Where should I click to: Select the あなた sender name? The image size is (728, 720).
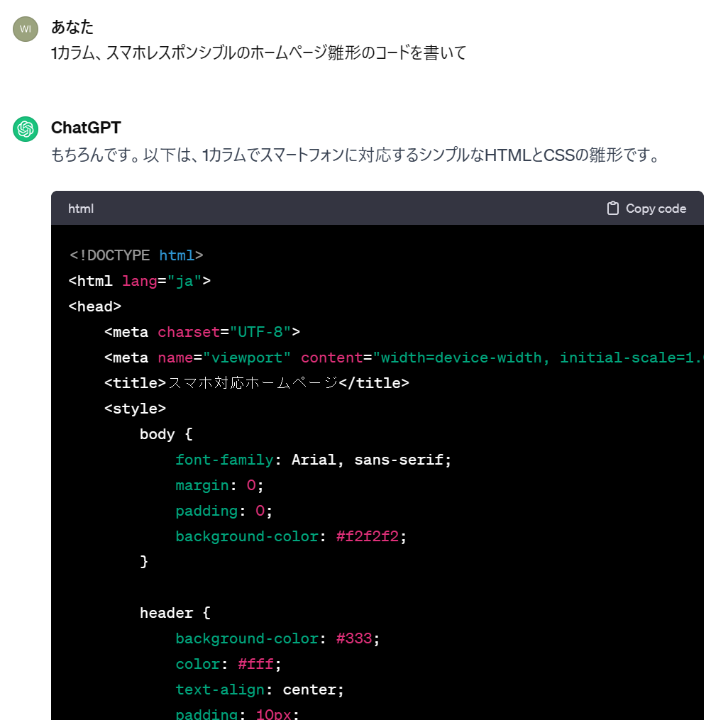pyautogui.click(x=72, y=28)
